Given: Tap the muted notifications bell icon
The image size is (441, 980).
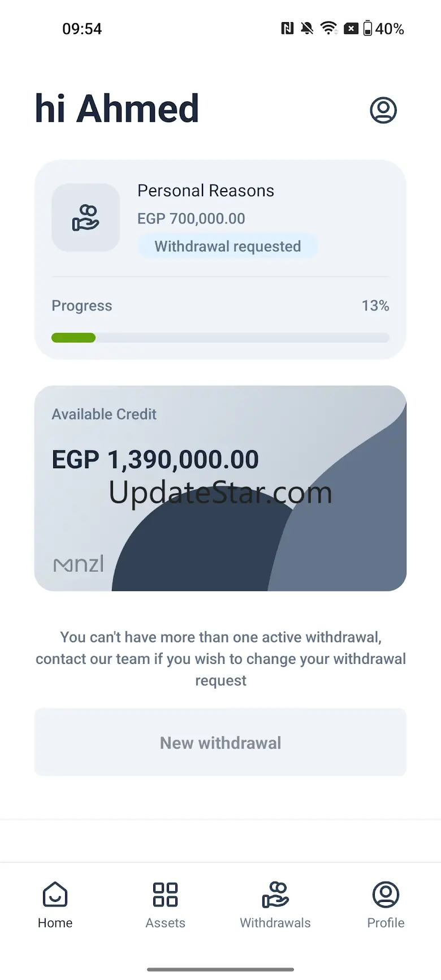Looking at the screenshot, I should [307, 28].
